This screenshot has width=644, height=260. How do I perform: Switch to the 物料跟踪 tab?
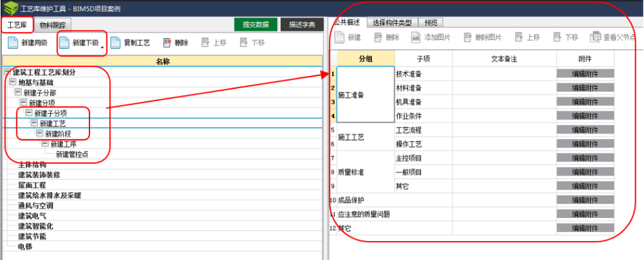53,25
